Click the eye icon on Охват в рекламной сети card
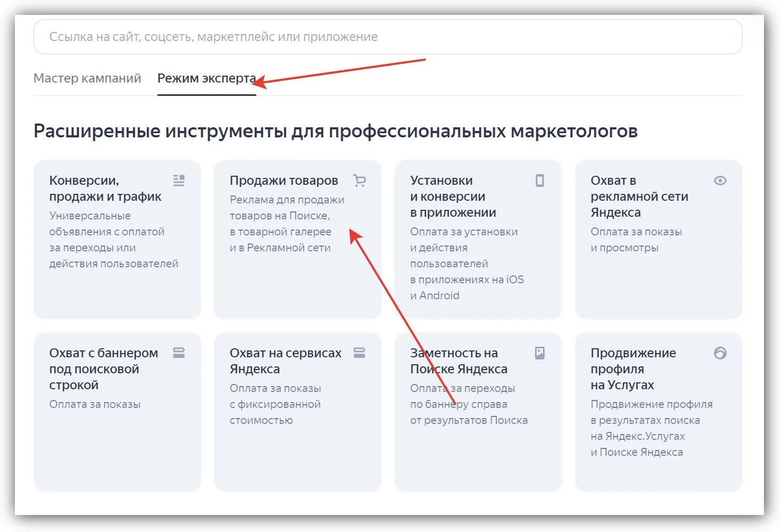 (x=720, y=181)
